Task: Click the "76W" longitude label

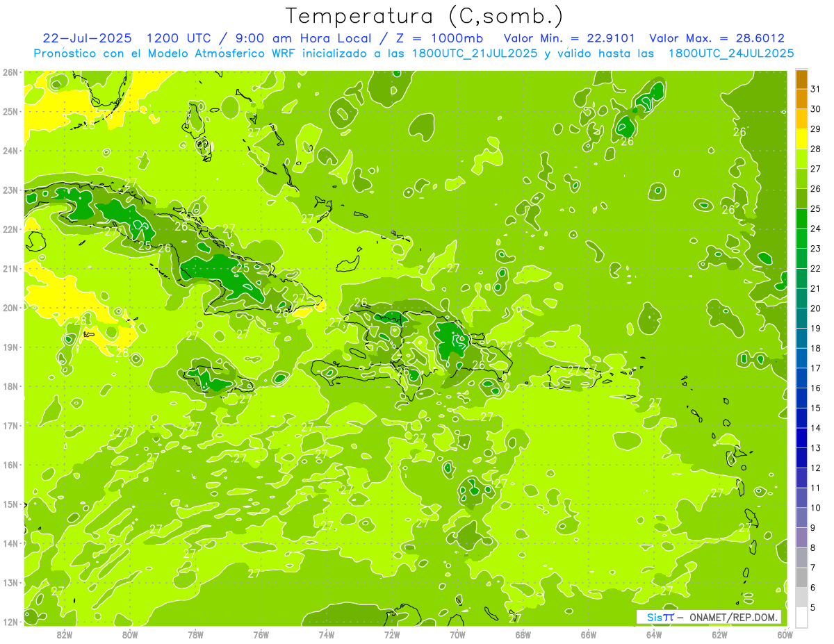Action: click(261, 635)
